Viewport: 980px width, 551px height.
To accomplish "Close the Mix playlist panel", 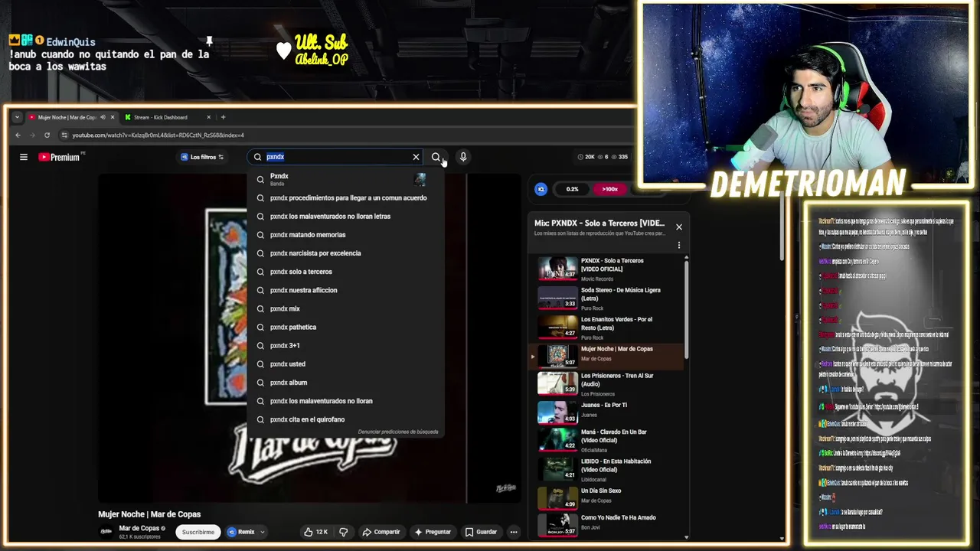I will pyautogui.click(x=678, y=227).
